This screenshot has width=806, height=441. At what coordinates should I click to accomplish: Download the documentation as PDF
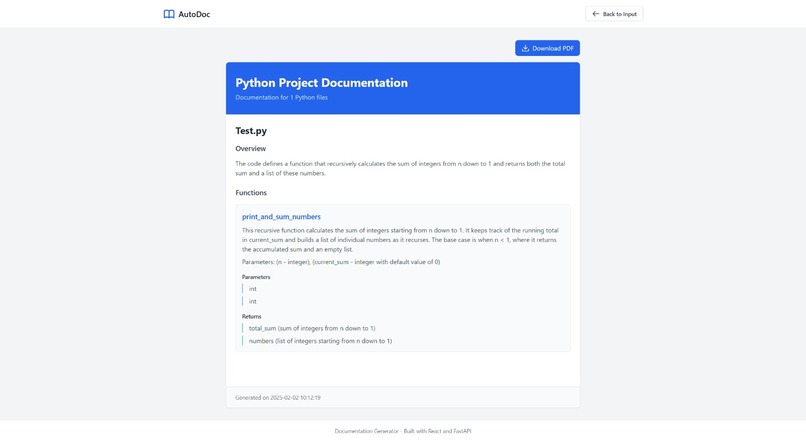(x=547, y=48)
